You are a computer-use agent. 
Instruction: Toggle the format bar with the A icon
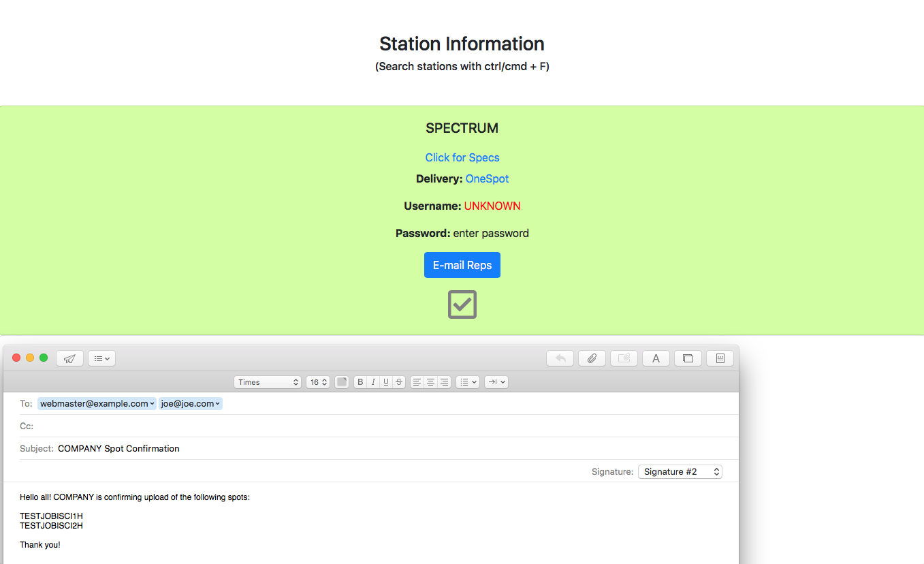[x=656, y=358]
